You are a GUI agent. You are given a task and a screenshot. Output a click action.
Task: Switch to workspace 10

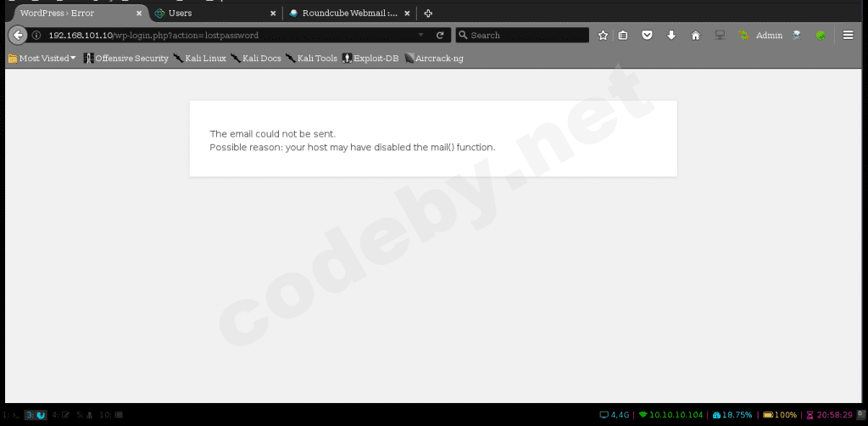[111, 414]
